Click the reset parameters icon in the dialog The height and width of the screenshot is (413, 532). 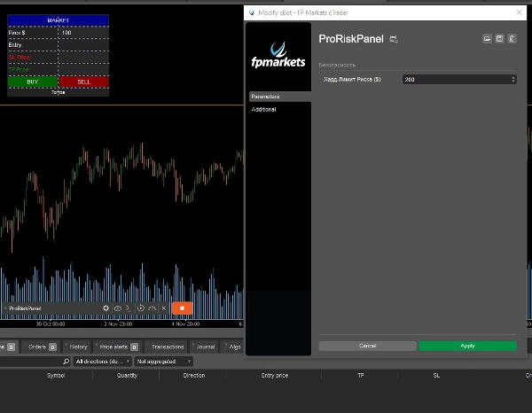[x=512, y=39]
